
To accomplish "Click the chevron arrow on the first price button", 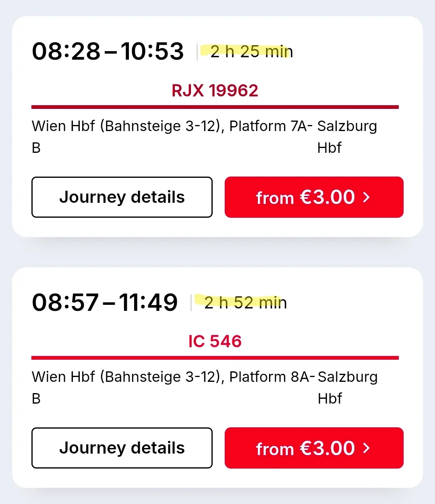I will (x=366, y=198).
